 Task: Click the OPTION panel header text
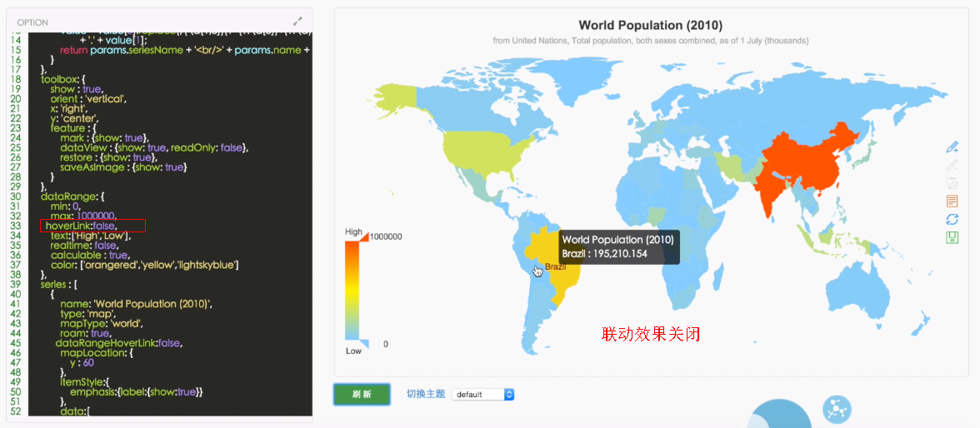pos(32,22)
